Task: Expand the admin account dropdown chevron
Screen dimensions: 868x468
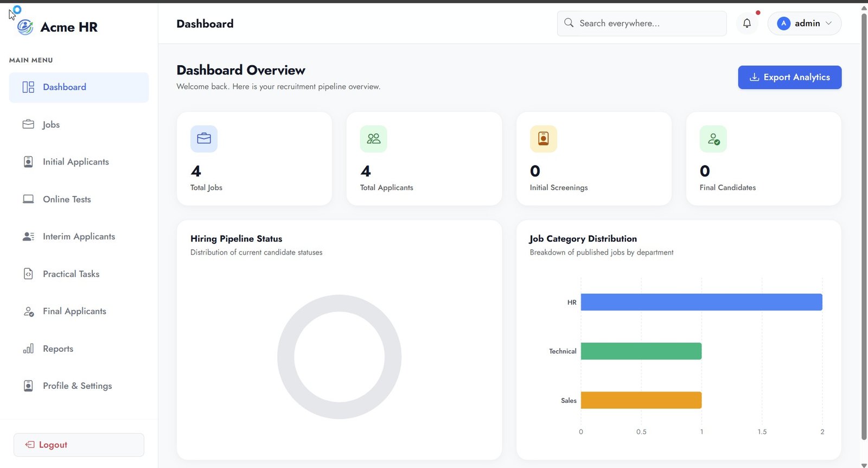Action: coord(828,23)
